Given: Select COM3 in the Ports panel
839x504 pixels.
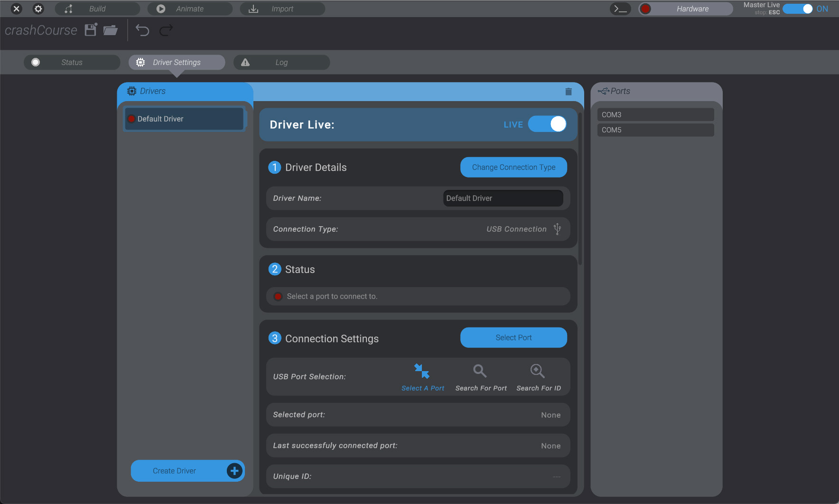Looking at the screenshot, I should [x=655, y=114].
